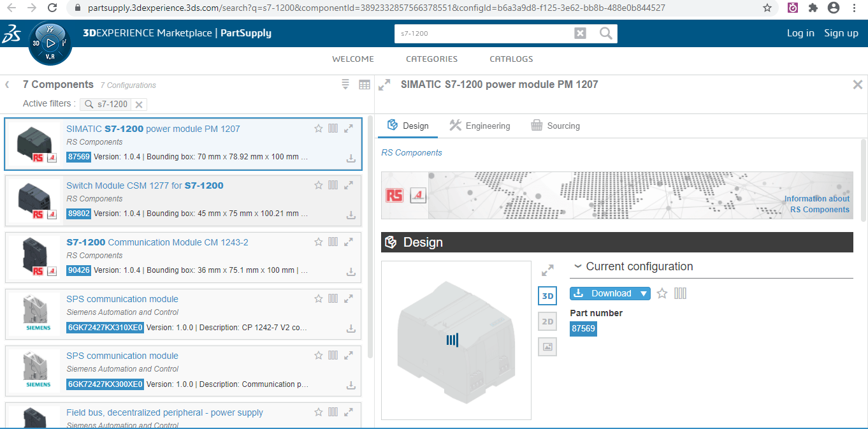Open the Design tab
The width and height of the screenshot is (868, 429).
point(408,126)
